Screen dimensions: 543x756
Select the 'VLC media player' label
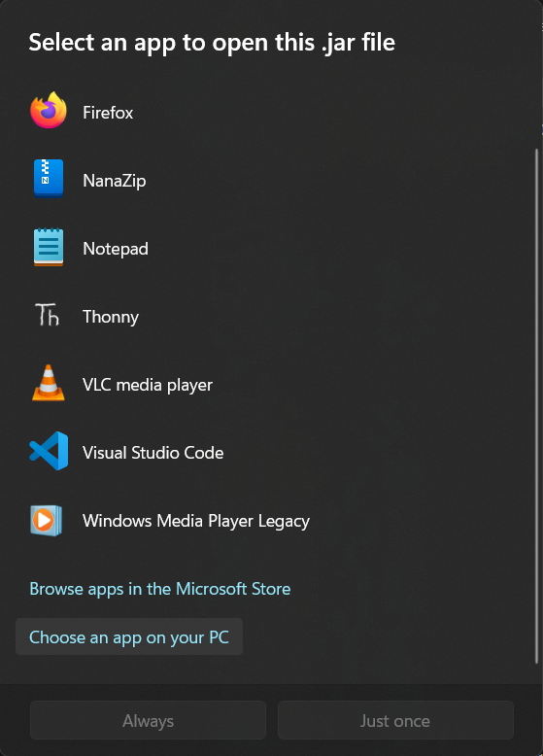click(x=148, y=385)
